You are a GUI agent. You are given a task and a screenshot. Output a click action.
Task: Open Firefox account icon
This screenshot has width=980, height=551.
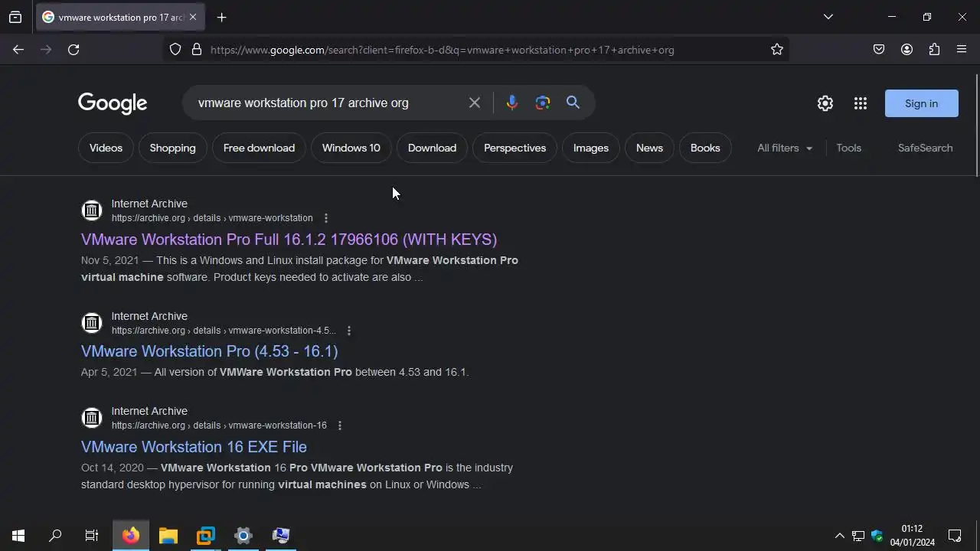pyautogui.click(x=906, y=50)
